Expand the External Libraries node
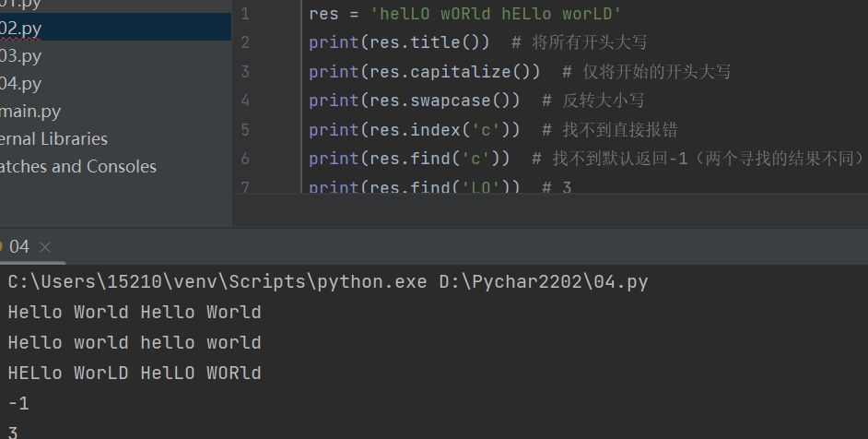 pyautogui.click(x=53, y=139)
